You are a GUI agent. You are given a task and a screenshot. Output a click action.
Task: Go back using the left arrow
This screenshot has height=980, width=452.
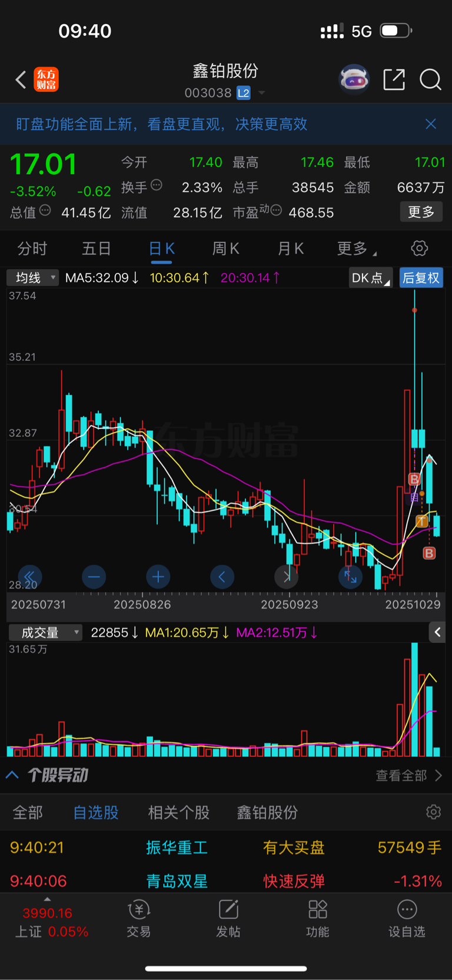21,79
